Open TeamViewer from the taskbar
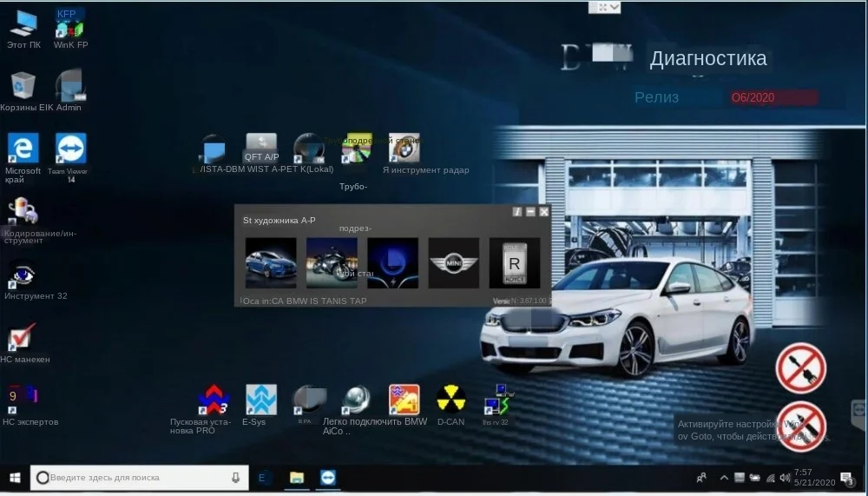The image size is (868, 496). pyautogui.click(x=328, y=478)
